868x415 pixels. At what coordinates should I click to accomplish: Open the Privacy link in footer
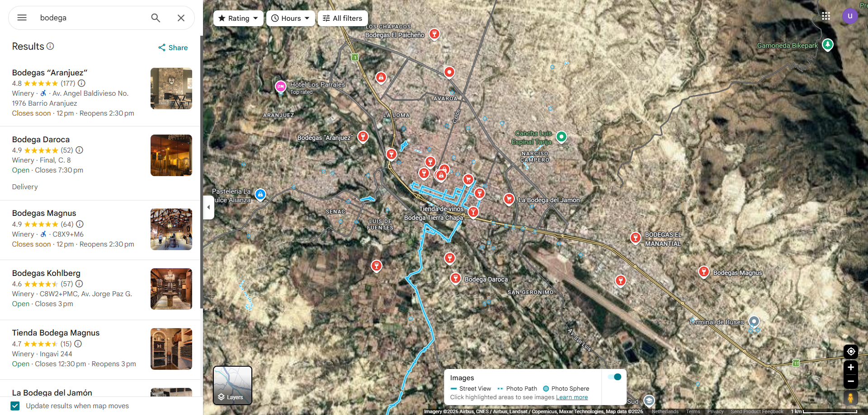tap(716, 411)
